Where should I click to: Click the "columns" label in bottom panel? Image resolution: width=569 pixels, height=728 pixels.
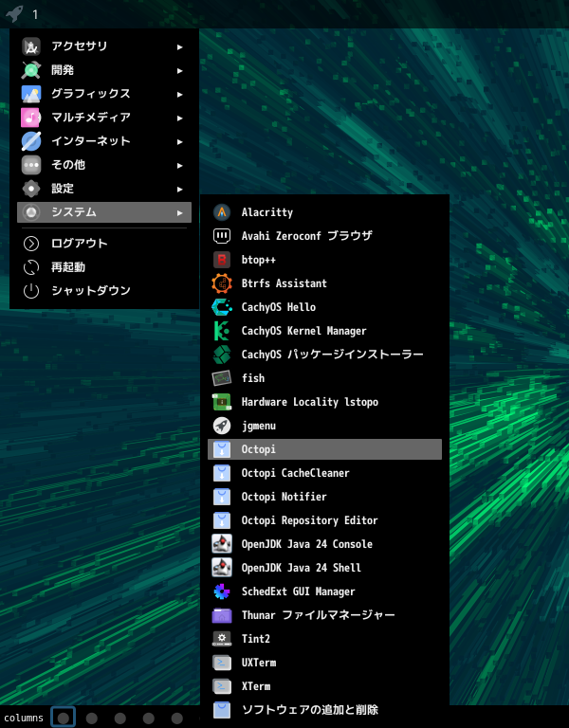24,719
